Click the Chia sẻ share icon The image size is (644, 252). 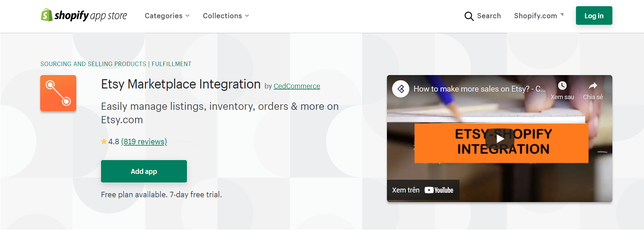pyautogui.click(x=593, y=91)
